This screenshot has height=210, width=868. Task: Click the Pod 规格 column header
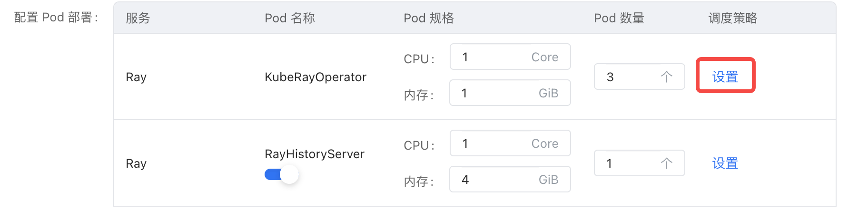click(428, 18)
